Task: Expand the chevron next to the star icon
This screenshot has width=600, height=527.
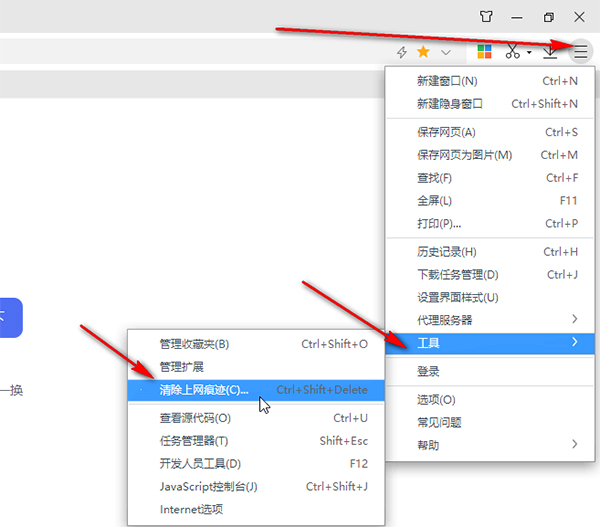Action: 445,52
